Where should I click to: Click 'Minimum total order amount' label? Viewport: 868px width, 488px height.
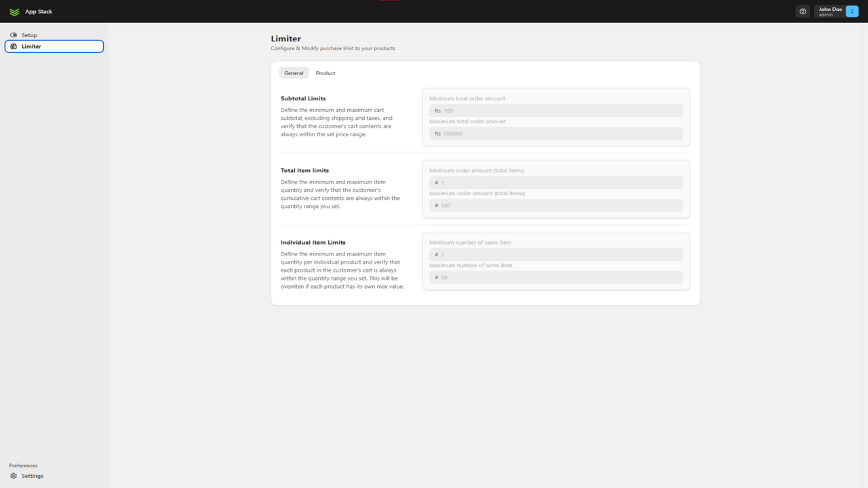pyautogui.click(x=467, y=99)
